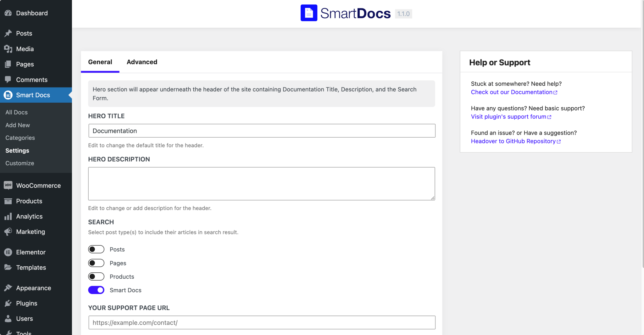The width and height of the screenshot is (644, 335).
Task: Click the HERO DESCRIPTION label
Action: 119,159
